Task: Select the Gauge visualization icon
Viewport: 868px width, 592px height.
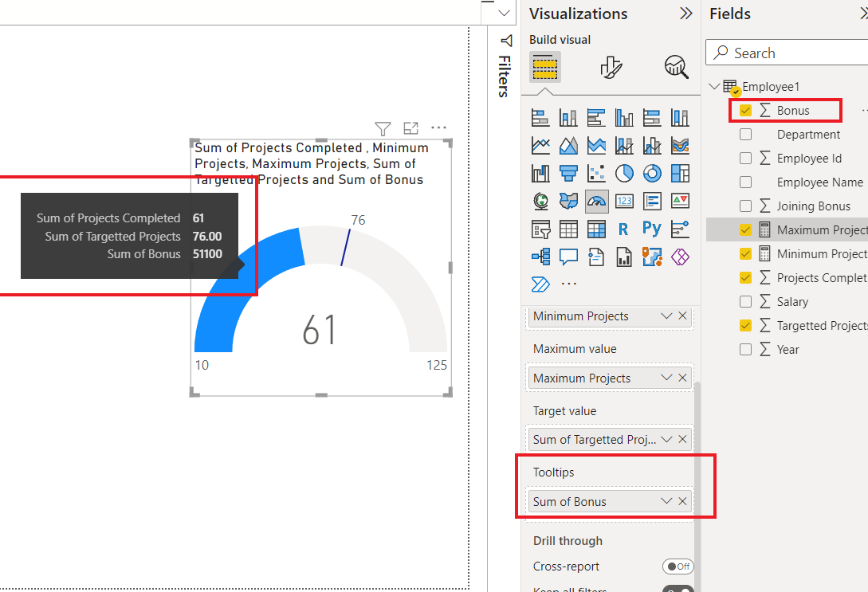Action: tap(596, 201)
